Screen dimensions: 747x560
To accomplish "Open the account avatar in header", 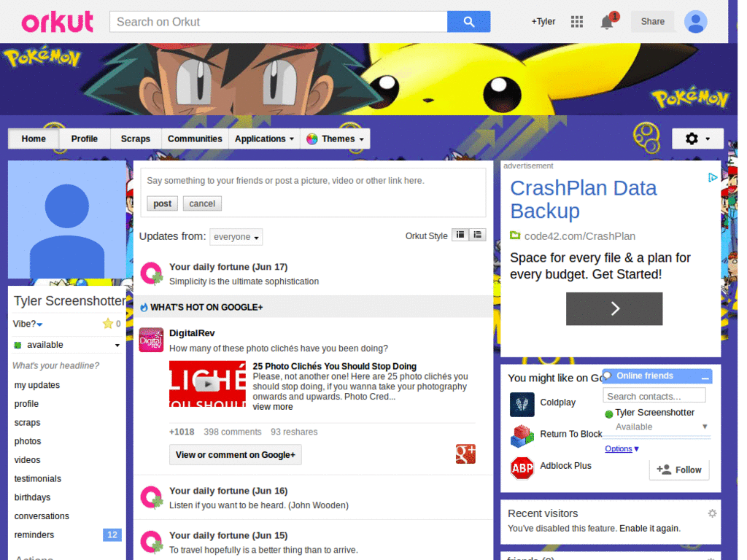I will [695, 22].
